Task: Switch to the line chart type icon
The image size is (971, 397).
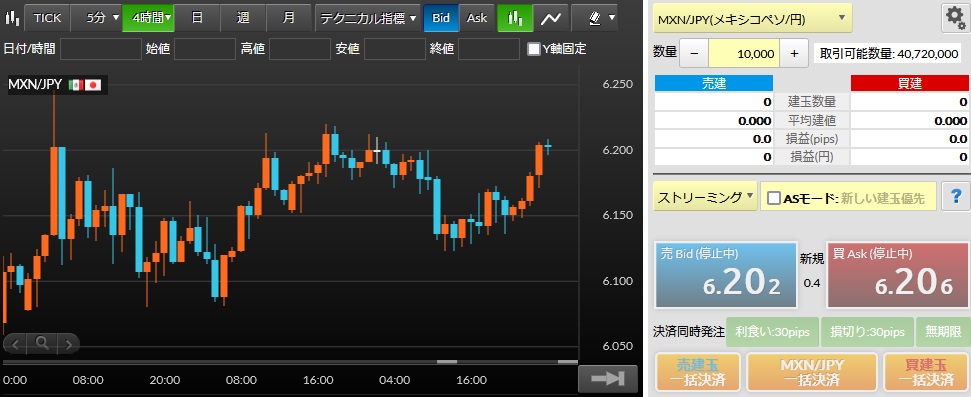Action: [x=550, y=18]
